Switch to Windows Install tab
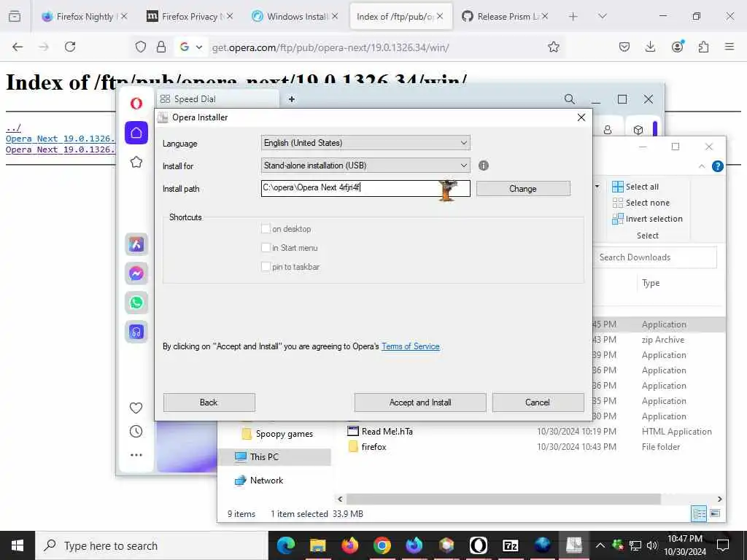Screen dimensions: 747x560 coord(295,17)
